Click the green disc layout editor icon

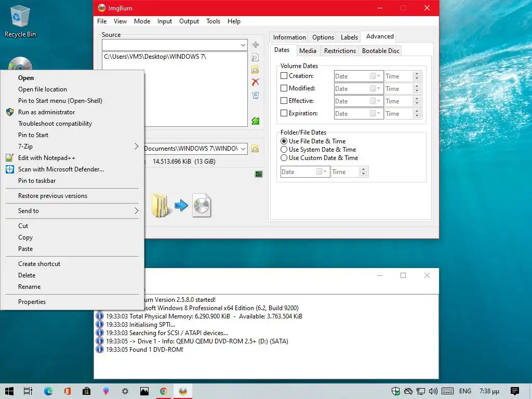coord(256,121)
